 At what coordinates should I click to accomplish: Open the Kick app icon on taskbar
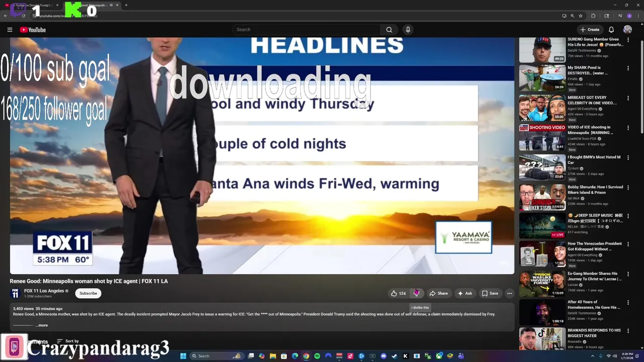pos(406,356)
